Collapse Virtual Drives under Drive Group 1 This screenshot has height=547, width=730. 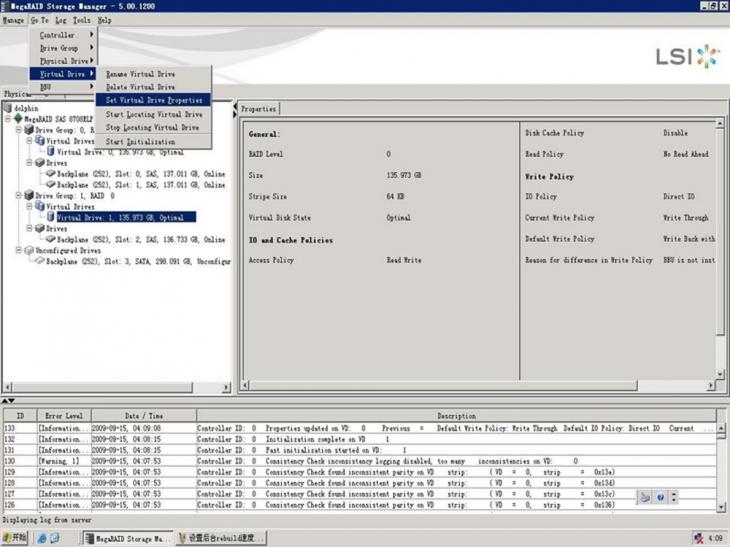28,206
